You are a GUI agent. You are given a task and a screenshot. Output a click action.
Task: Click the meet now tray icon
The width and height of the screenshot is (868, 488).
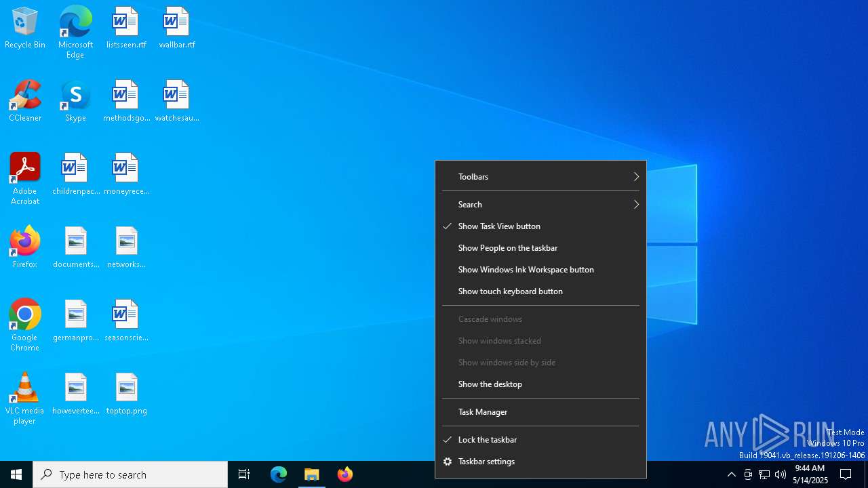(748, 474)
